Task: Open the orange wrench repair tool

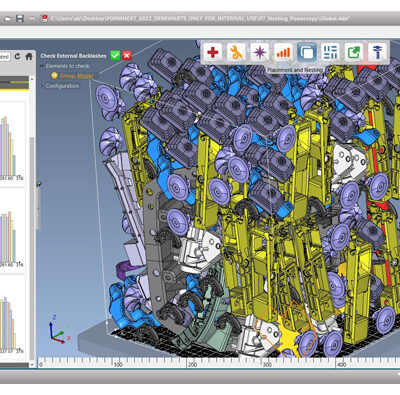Action: (x=236, y=52)
